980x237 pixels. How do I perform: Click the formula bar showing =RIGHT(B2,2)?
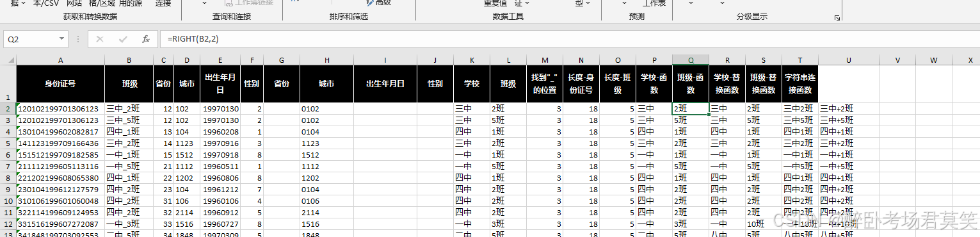[x=569, y=39]
